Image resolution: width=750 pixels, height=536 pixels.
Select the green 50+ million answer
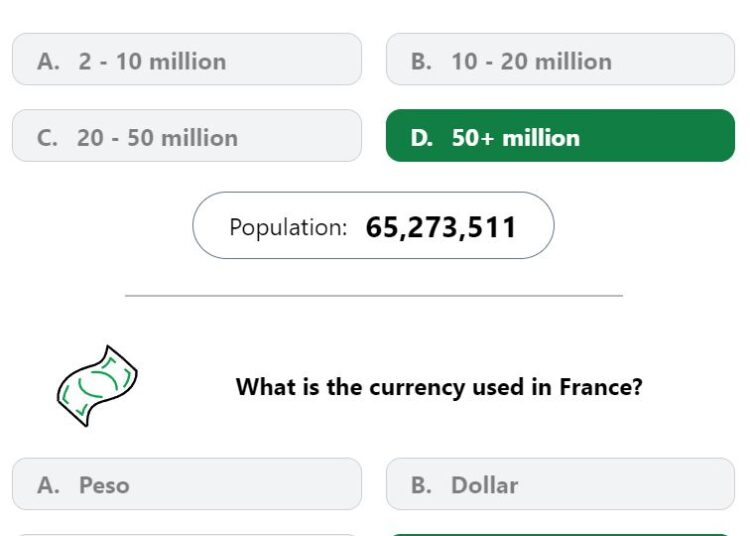(560, 136)
